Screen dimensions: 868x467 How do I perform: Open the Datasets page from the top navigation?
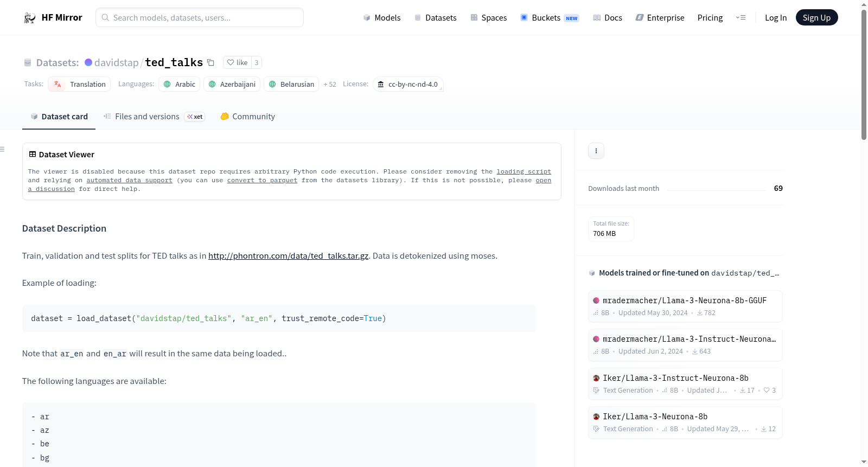(x=436, y=18)
